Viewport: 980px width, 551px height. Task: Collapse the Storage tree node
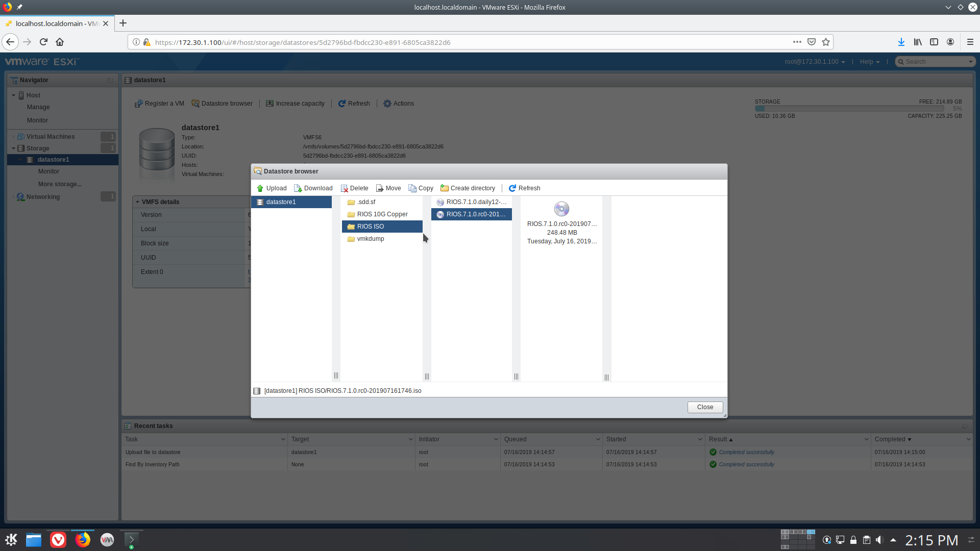click(x=13, y=148)
